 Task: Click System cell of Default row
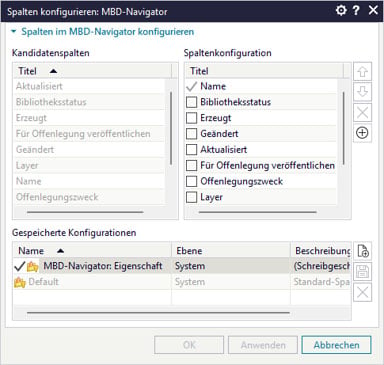pos(231,282)
